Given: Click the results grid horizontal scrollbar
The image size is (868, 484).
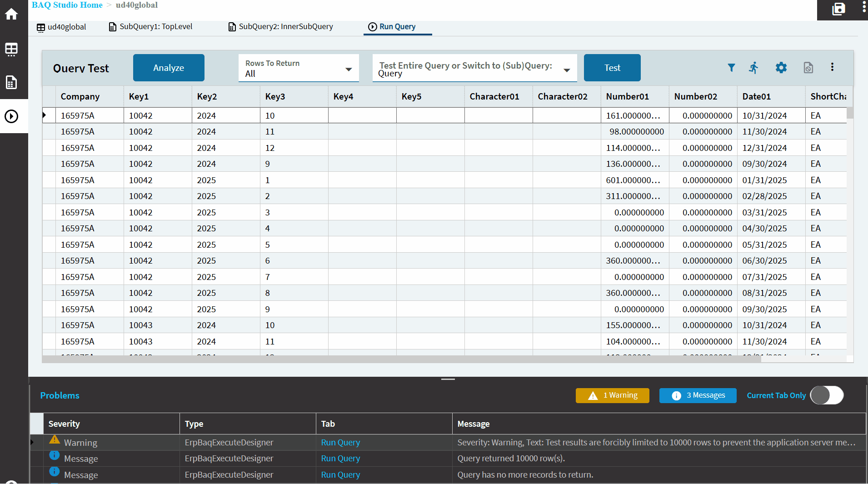Looking at the screenshot, I should (x=400, y=359).
